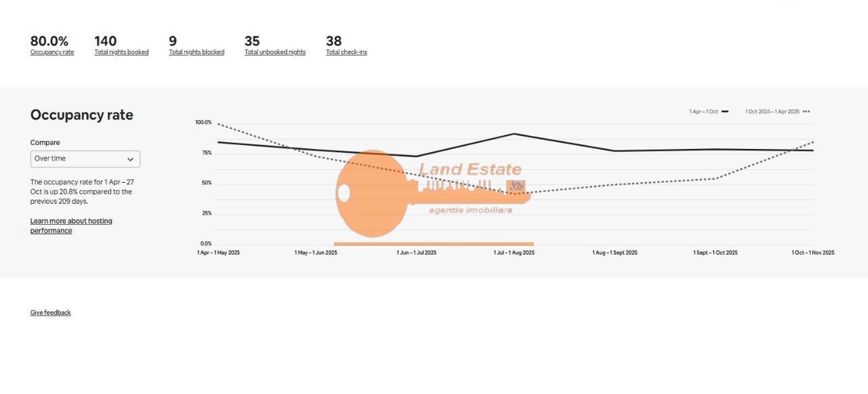Screen dimensions: 868x394
Task: Click the orange key logo watermark
Action: pyautogui.click(x=373, y=194)
